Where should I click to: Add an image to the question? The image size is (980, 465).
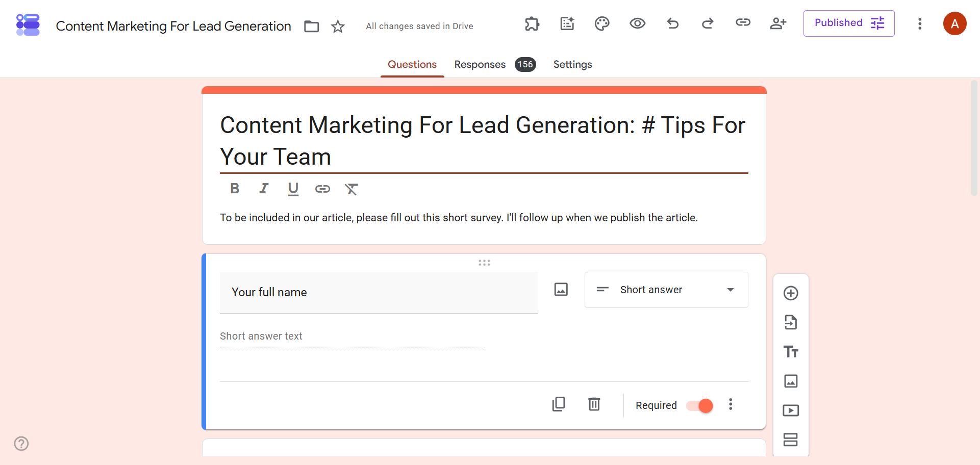pyautogui.click(x=561, y=290)
